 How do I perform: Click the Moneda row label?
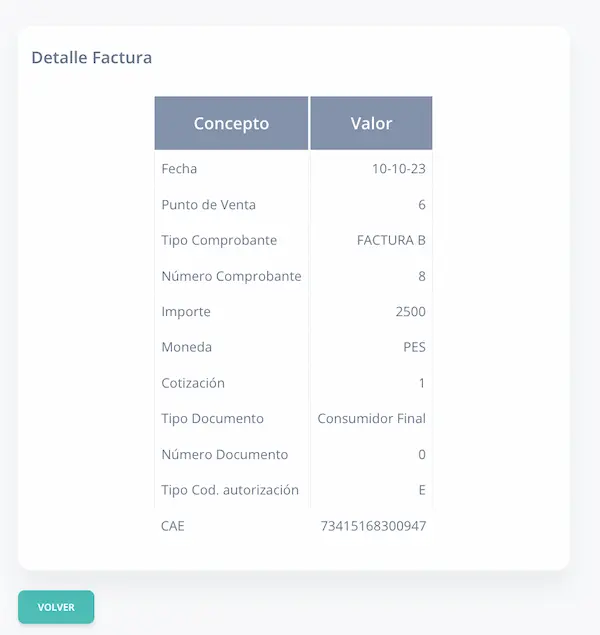[186, 348]
